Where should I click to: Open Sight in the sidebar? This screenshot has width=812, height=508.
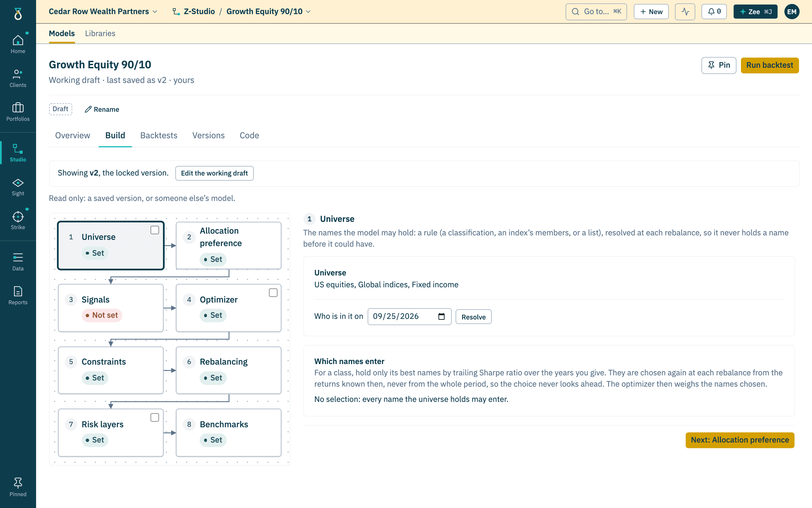tap(18, 187)
